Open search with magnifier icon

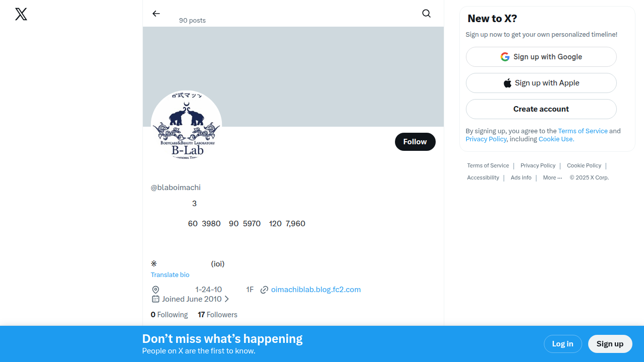(426, 14)
